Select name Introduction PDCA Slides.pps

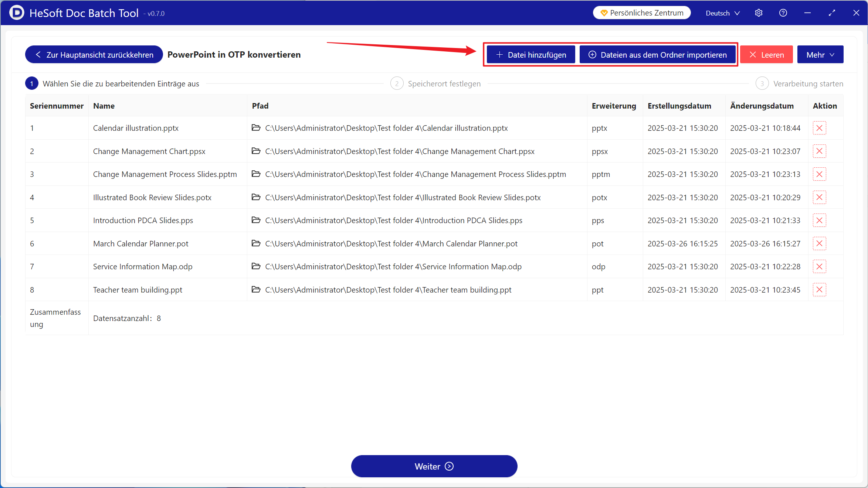tap(143, 221)
